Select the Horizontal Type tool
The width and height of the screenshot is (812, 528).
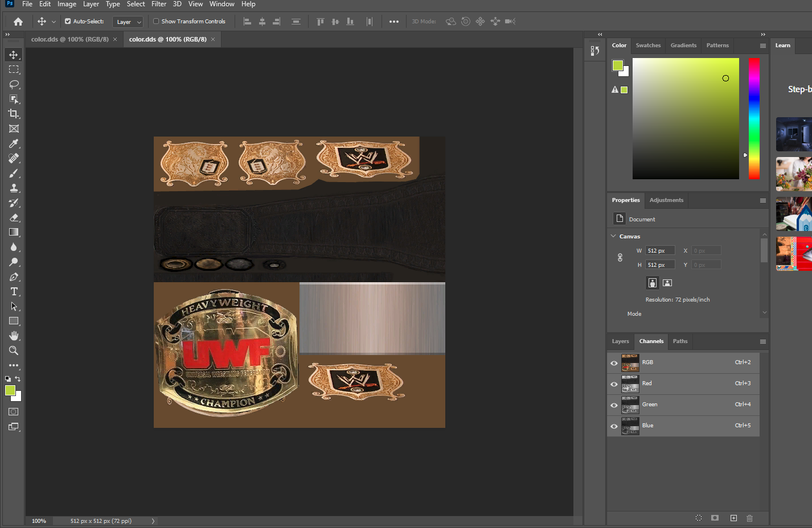coord(14,291)
